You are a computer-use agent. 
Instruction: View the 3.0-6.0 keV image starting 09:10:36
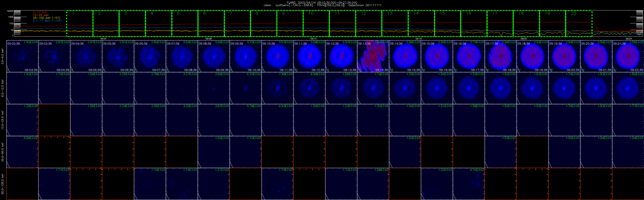pos(278,56)
